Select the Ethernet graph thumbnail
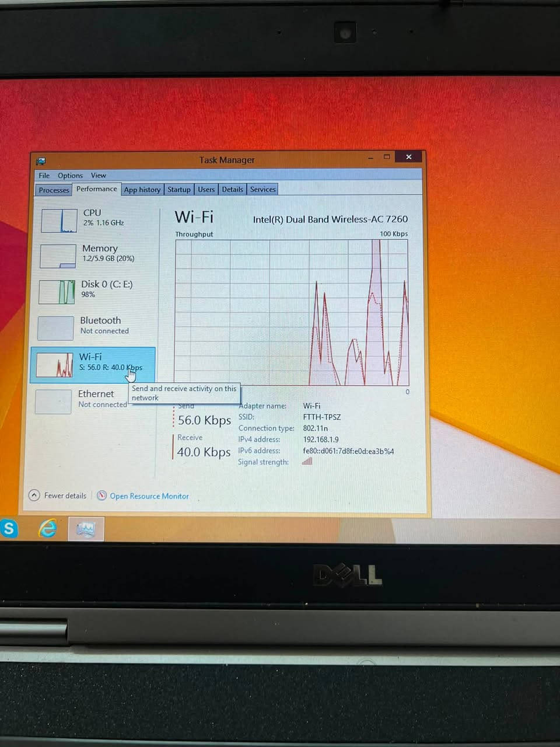This screenshot has height=747, width=560. coord(53,402)
